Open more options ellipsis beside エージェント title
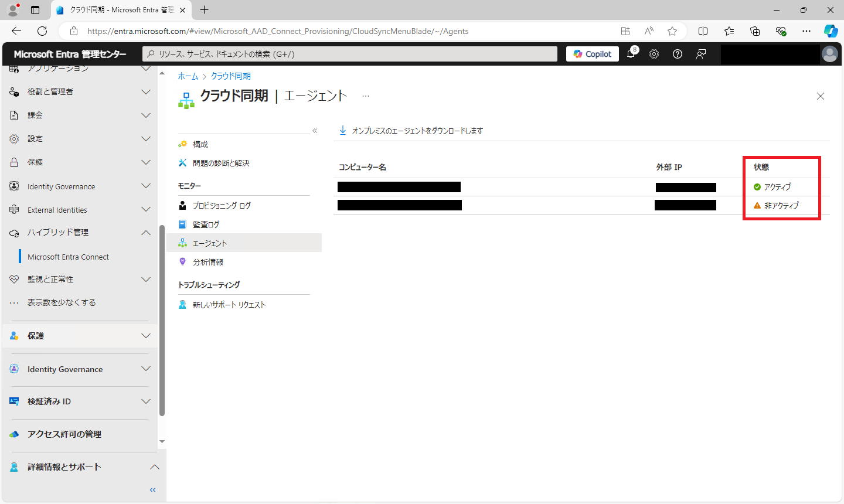 pyautogui.click(x=366, y=96)
